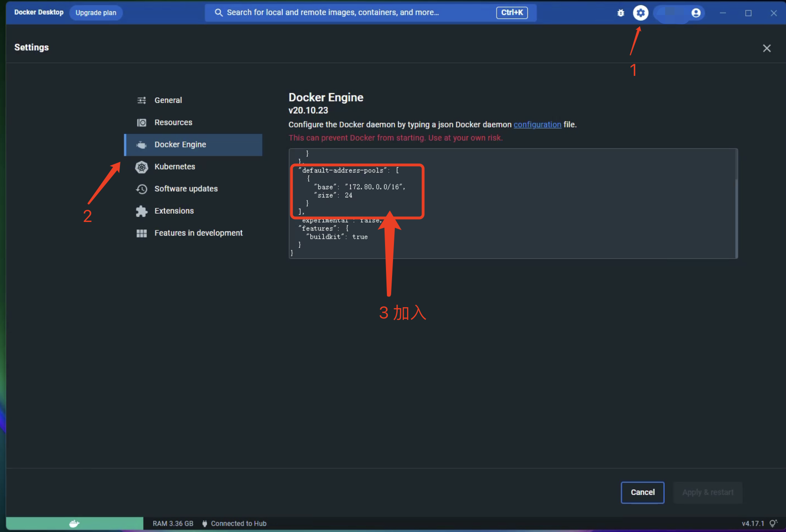Select the General settings sliders icon
Viewport: 786px width, 532px height.
[x=141, y=100]
